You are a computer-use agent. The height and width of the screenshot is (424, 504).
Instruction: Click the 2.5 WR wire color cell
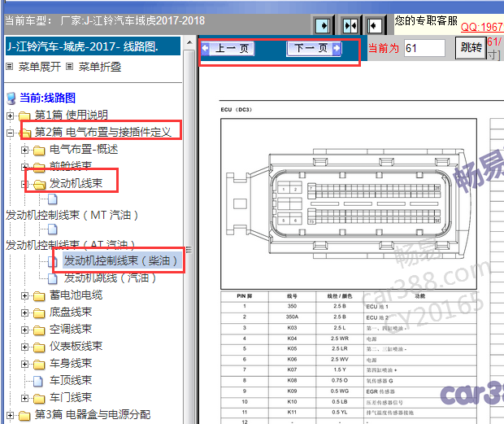340,339
